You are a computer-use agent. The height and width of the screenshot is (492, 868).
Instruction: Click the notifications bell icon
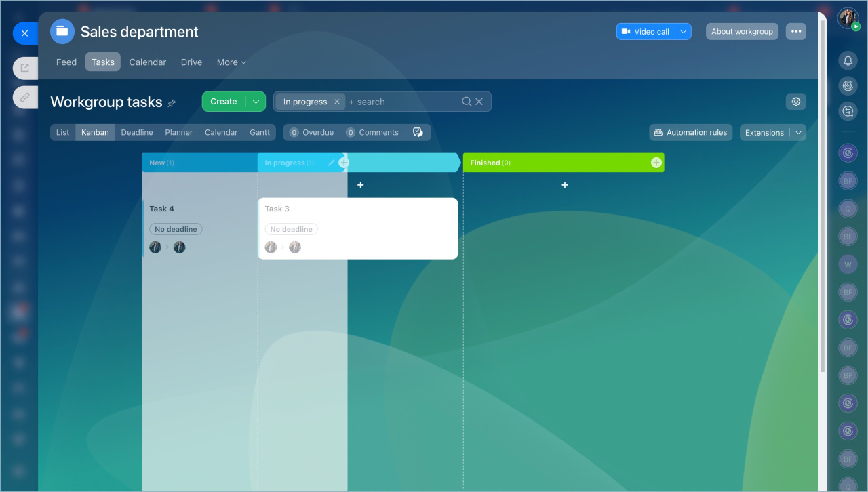[x=848, y=61]
